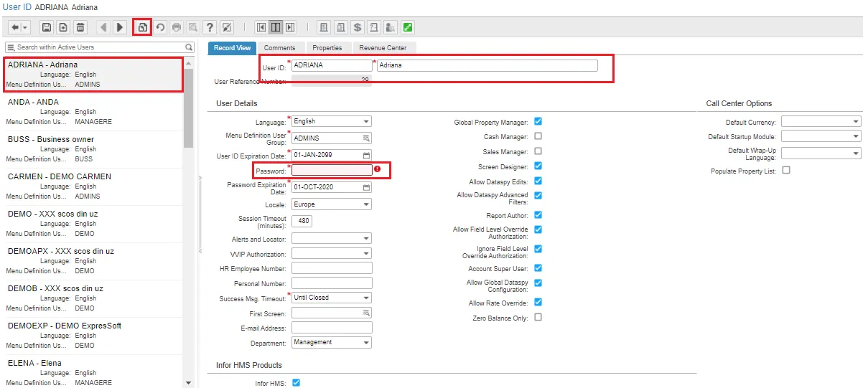868x388 pixels.
Task: Click the undo/reset arrow icon
Action: click(x=160, y=27)
